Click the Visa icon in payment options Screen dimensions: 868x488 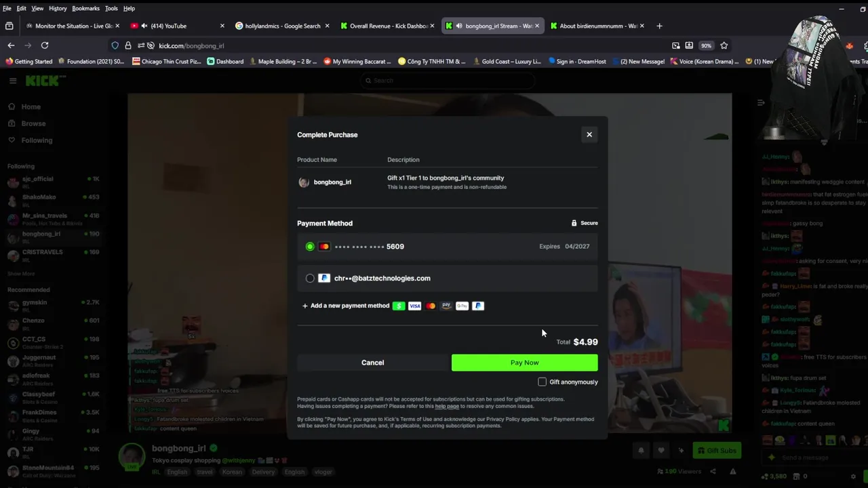click(x=414, y=306)
